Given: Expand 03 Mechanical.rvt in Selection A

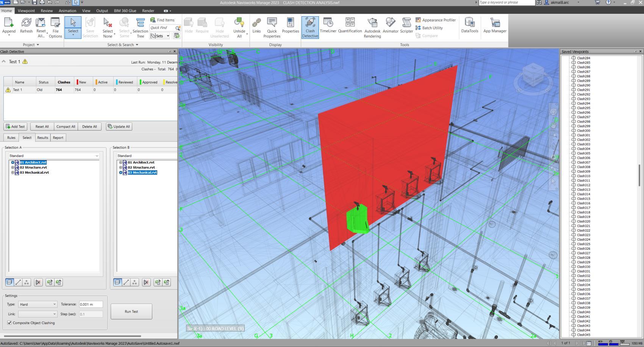Looking at the screenshot, I should [13, 173].
